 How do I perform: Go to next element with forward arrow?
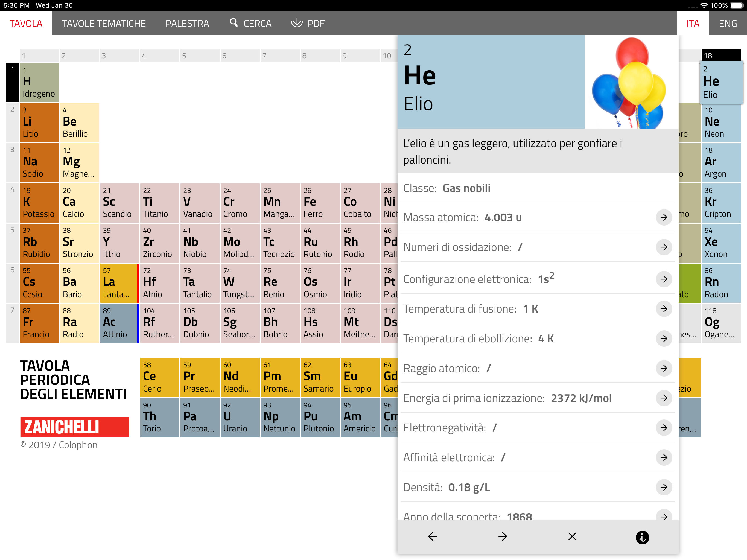503,536
